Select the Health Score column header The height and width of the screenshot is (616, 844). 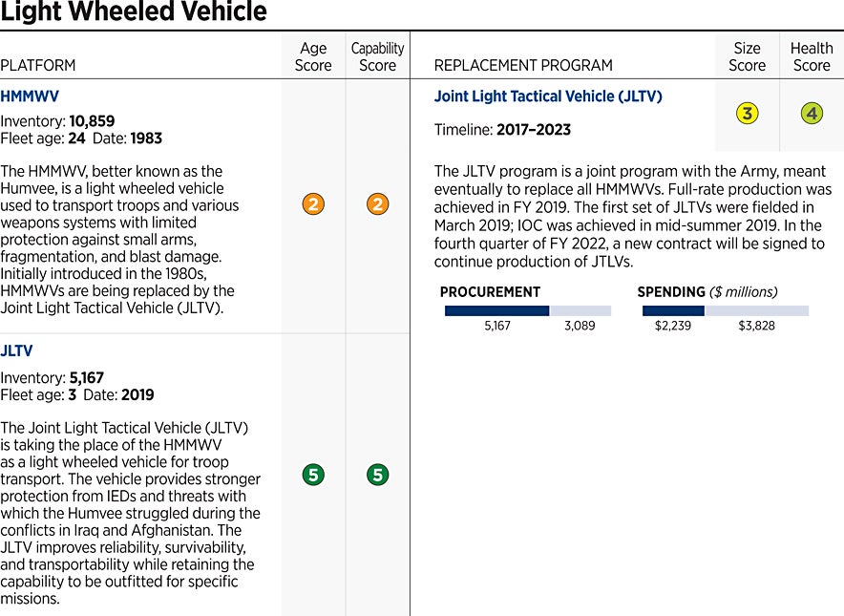click(812, 56)
